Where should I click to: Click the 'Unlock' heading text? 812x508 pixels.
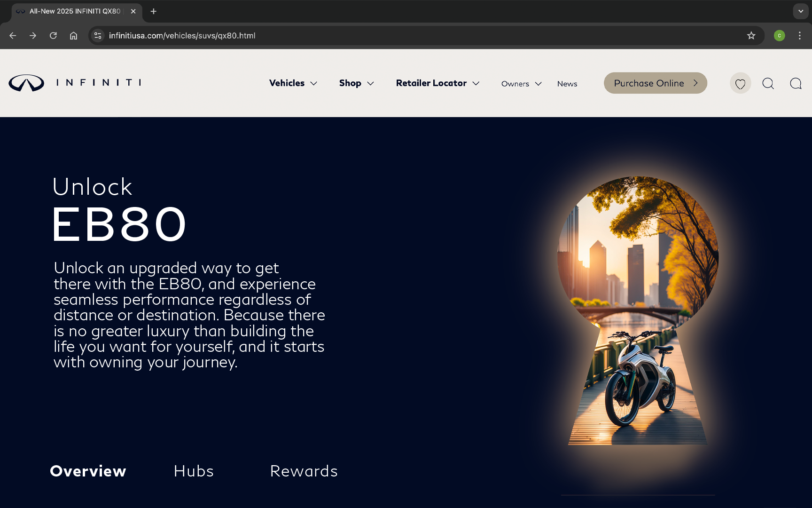click(93, 187)
